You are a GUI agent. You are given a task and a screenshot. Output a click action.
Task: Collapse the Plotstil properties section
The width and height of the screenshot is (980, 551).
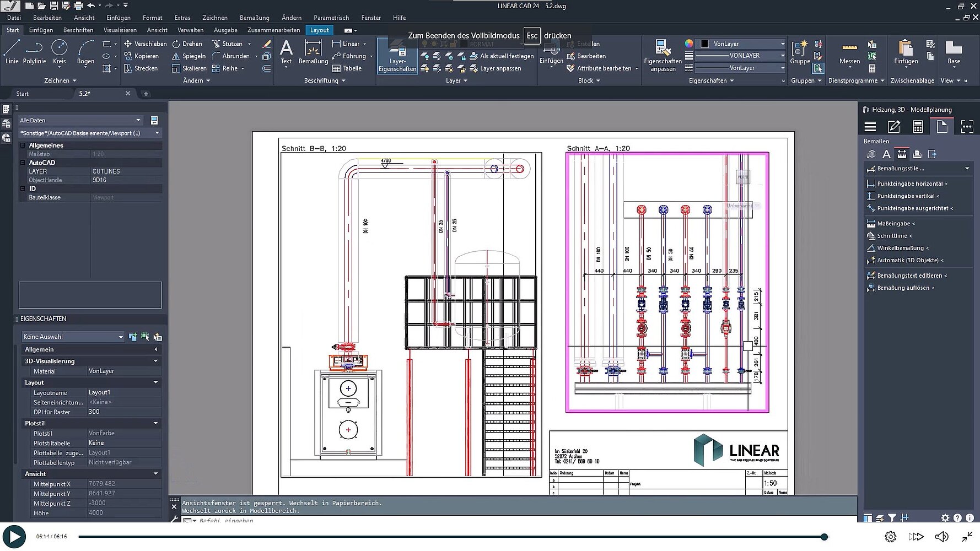click(155, 423)
